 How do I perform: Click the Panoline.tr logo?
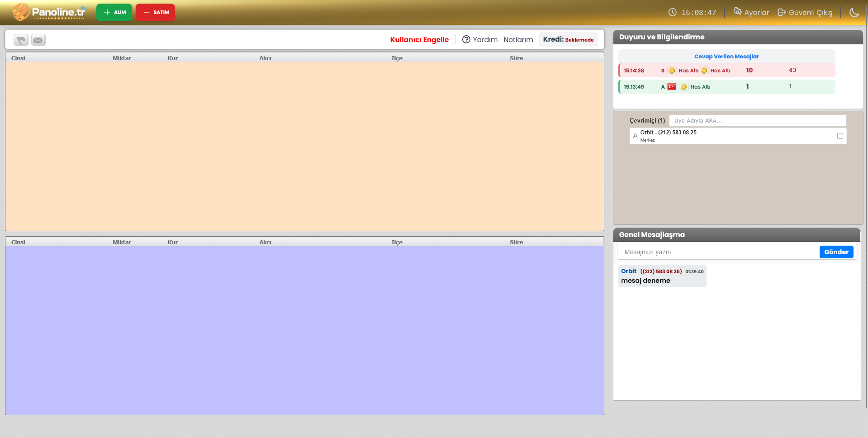(49, 12)
